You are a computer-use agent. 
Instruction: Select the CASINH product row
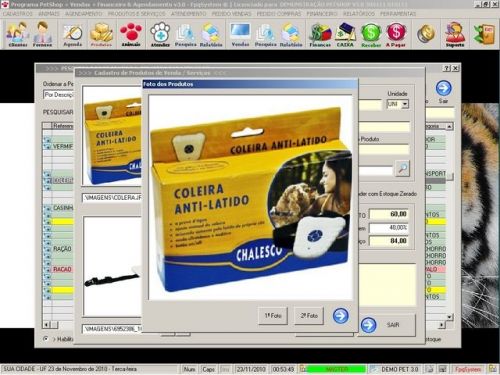58,208
